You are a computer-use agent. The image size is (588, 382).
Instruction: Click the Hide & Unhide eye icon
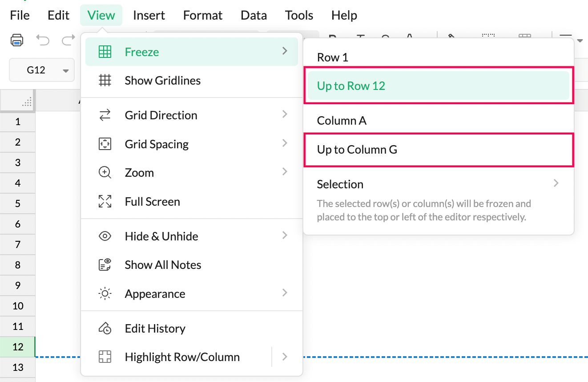click(x=105, y=236)
